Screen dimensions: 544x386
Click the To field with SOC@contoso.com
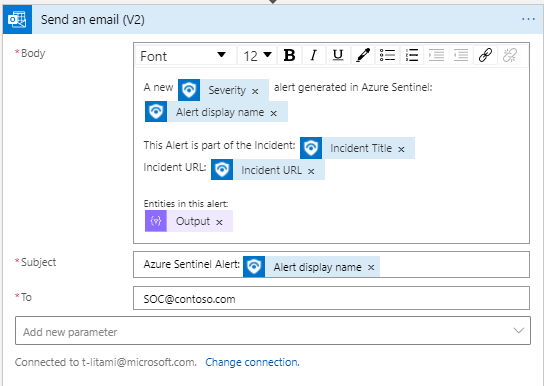pos(331,298)
